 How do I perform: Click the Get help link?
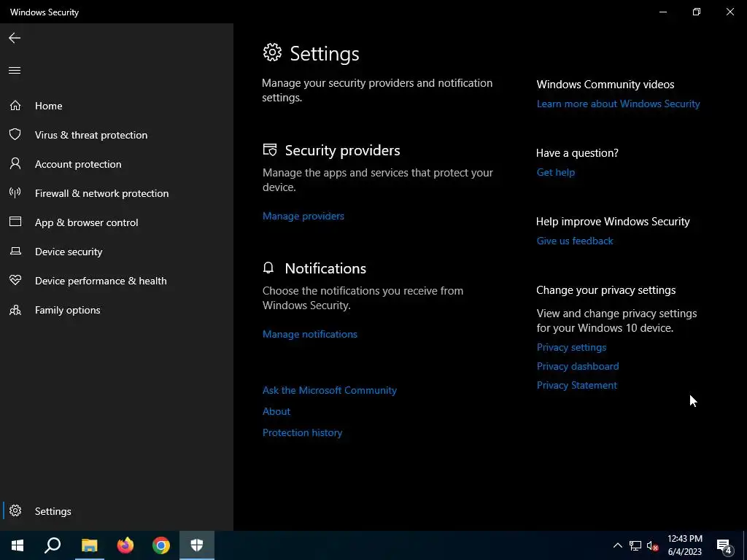coord(555,172)
